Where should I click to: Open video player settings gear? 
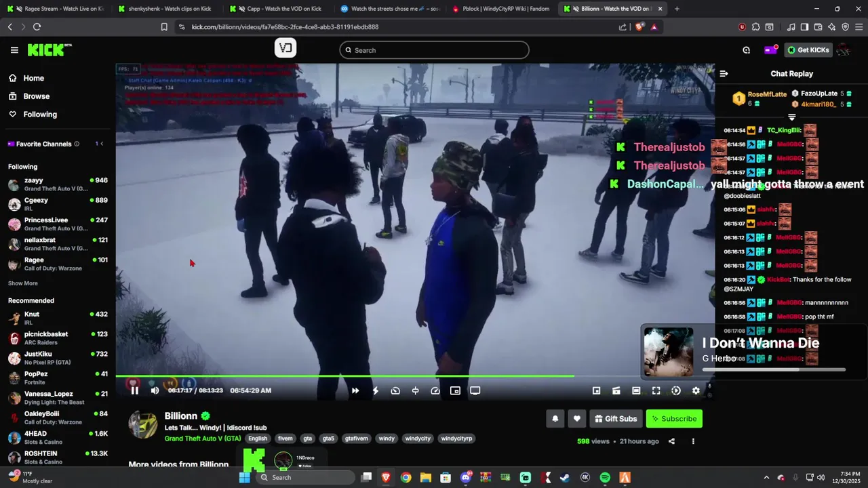coord(696,390)
